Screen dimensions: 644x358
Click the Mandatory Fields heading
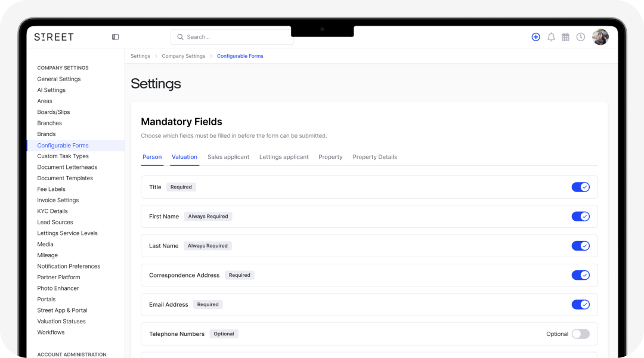pyautogui.click(x=181, y=122)
